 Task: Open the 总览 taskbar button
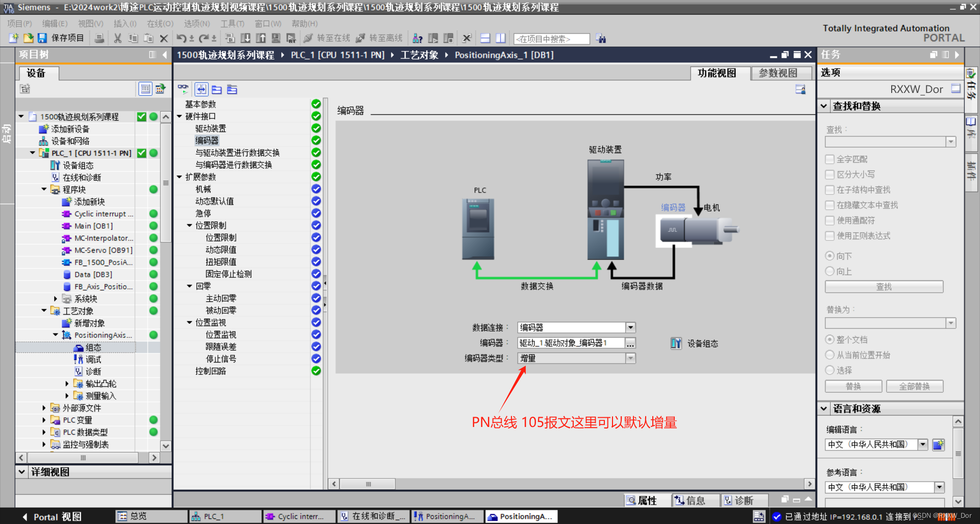click(151, 516)
